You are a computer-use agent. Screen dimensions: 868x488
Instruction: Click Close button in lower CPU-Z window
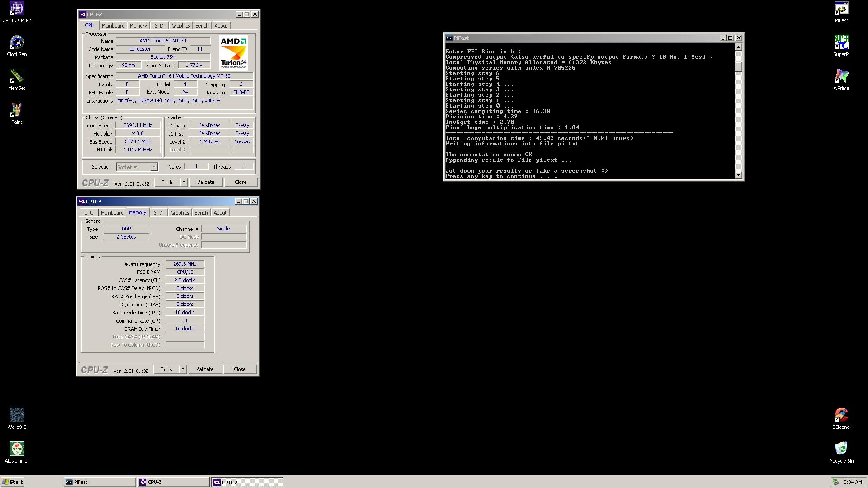point(240,369)
